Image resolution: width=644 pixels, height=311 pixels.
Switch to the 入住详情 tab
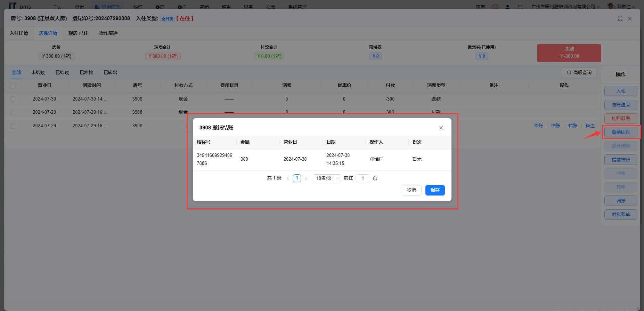tap(19, 33)
